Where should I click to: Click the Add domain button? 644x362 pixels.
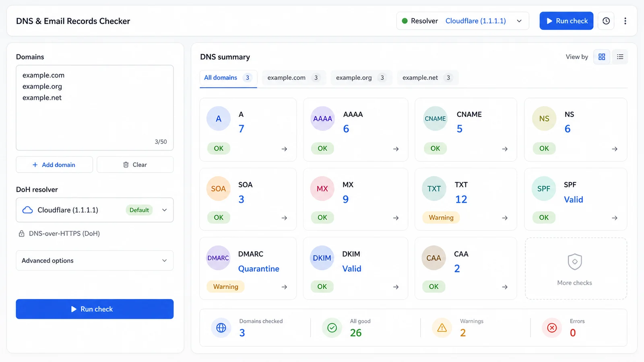coord(54,165)
